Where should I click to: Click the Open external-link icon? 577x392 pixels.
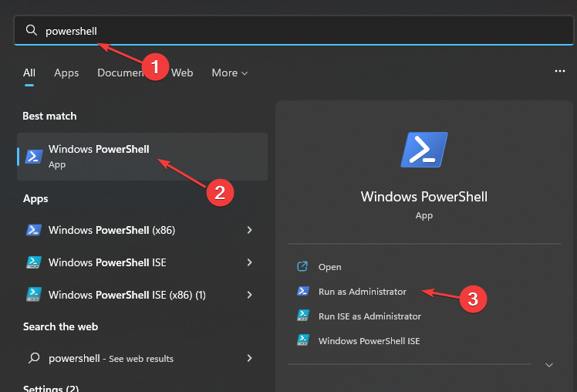(302, 266)
